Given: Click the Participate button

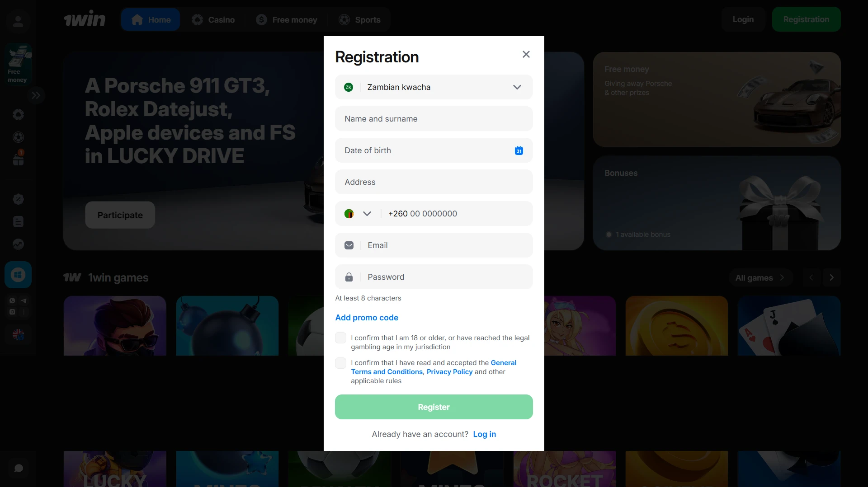Looking at the screenshot, I should pyautogui.click(x=120, y=215).
